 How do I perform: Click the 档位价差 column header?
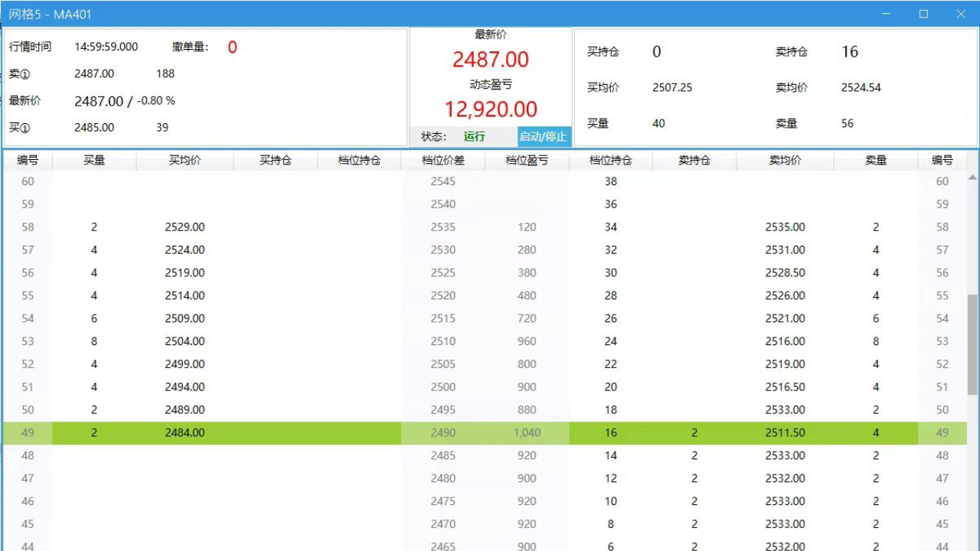pyautogui.click(x=443, y=160)
